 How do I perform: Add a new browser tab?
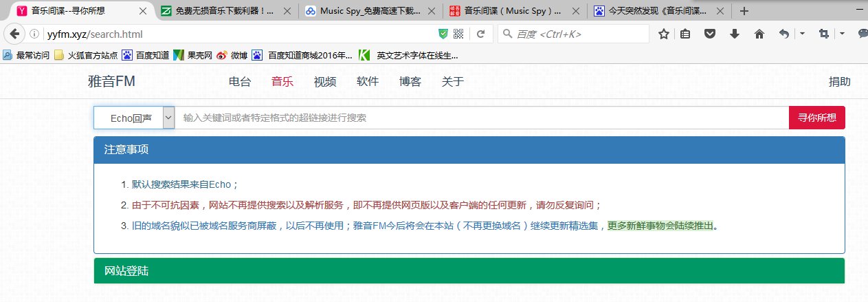click(x=744, y=11)
